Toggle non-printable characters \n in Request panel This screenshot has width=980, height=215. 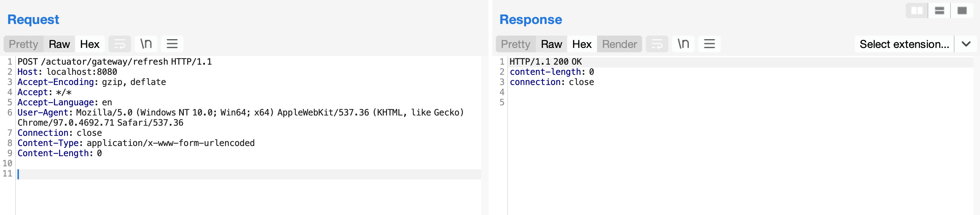click(146, 44)
